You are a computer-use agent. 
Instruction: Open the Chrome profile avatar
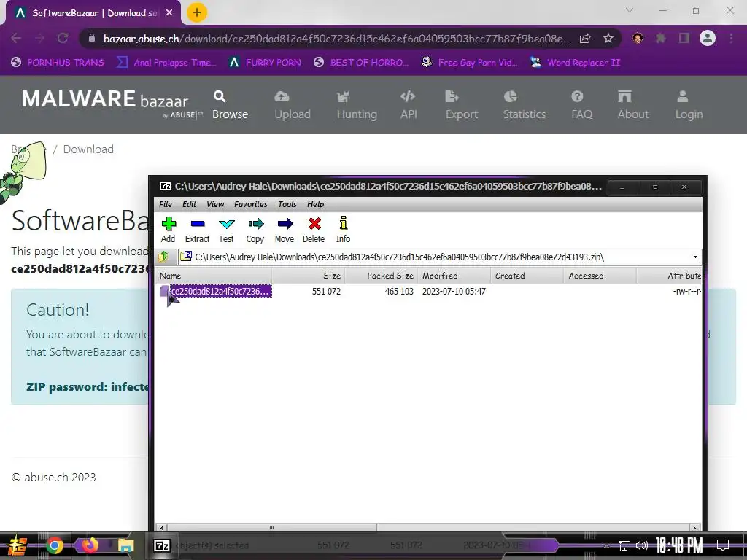708,38
